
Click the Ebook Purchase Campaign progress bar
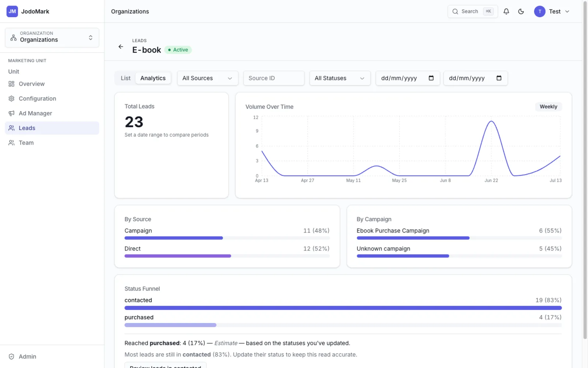(459, 238)
